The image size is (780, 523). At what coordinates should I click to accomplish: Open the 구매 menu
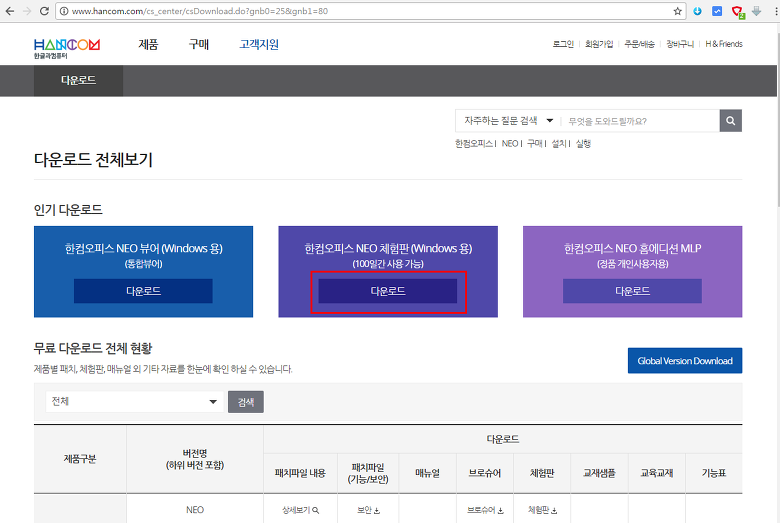click(x=198, y=44)
